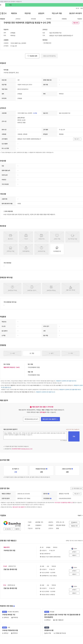Open D-43 건설 단순 종사원 모집 posting
Image resolution: width=83 pixels, height=644 pixels.
10,569
